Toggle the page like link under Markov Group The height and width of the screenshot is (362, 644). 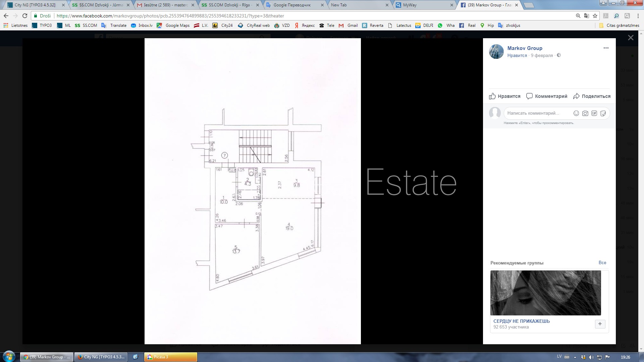tap(517, 56)
